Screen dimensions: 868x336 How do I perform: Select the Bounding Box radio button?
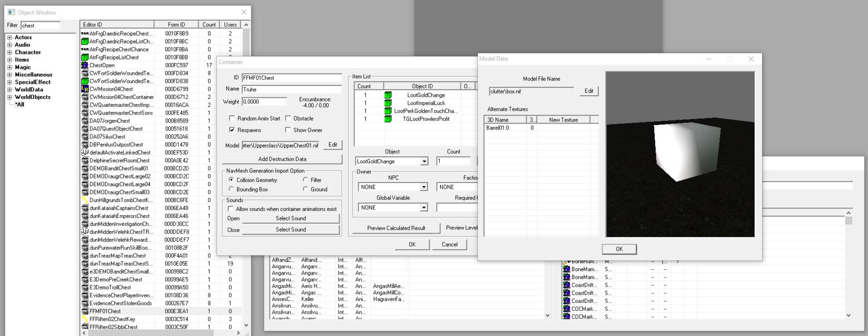tap(231, 189)
